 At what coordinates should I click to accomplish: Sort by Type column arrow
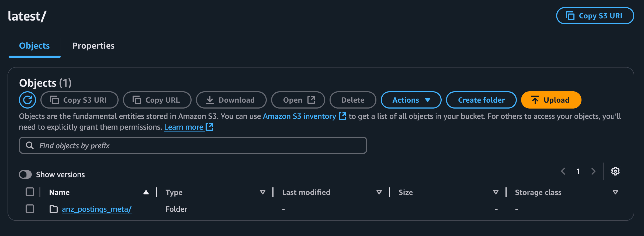[x=263, y=192]
